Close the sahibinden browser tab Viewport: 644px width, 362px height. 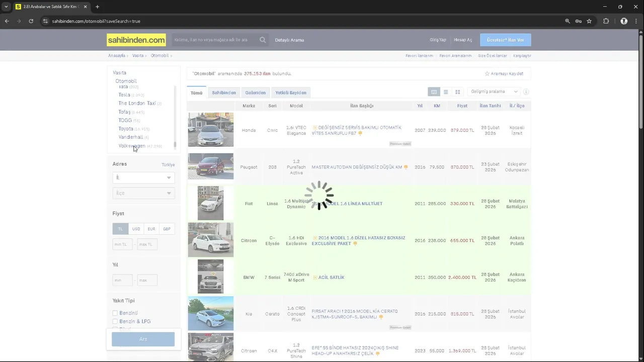coord(86,7)
